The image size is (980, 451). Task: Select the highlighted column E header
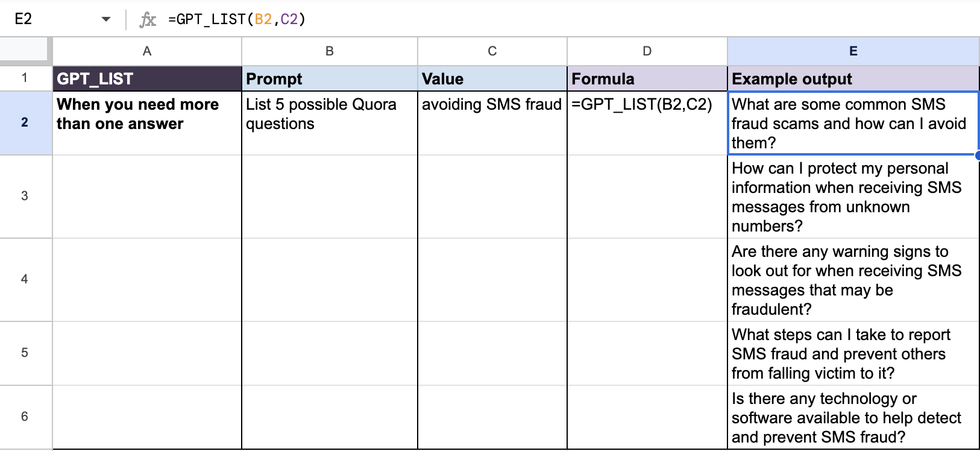click(853, 51)
